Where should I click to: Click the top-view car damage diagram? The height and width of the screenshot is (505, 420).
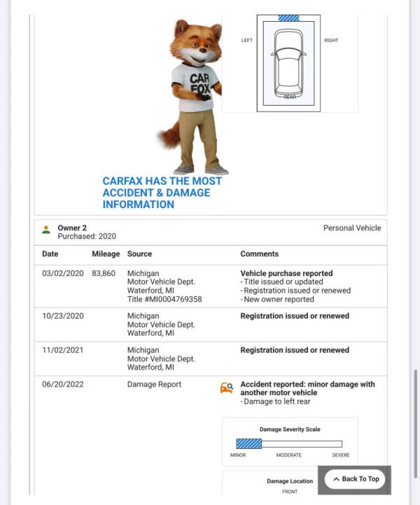coord(288,63)
